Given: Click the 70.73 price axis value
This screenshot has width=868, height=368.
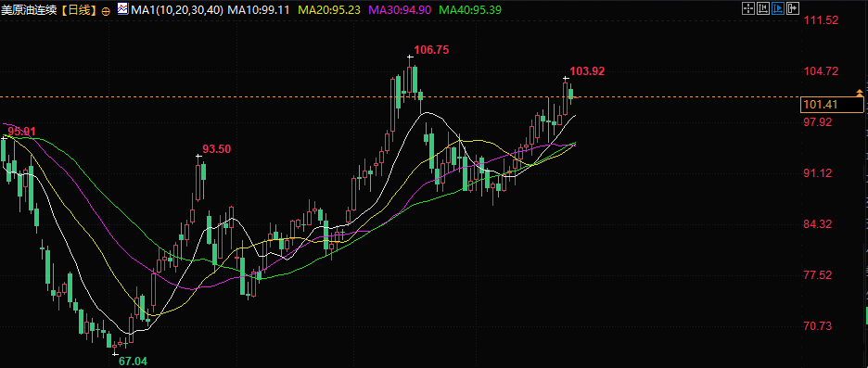Looking at the screenshot, I should click(x=818, y=326).
